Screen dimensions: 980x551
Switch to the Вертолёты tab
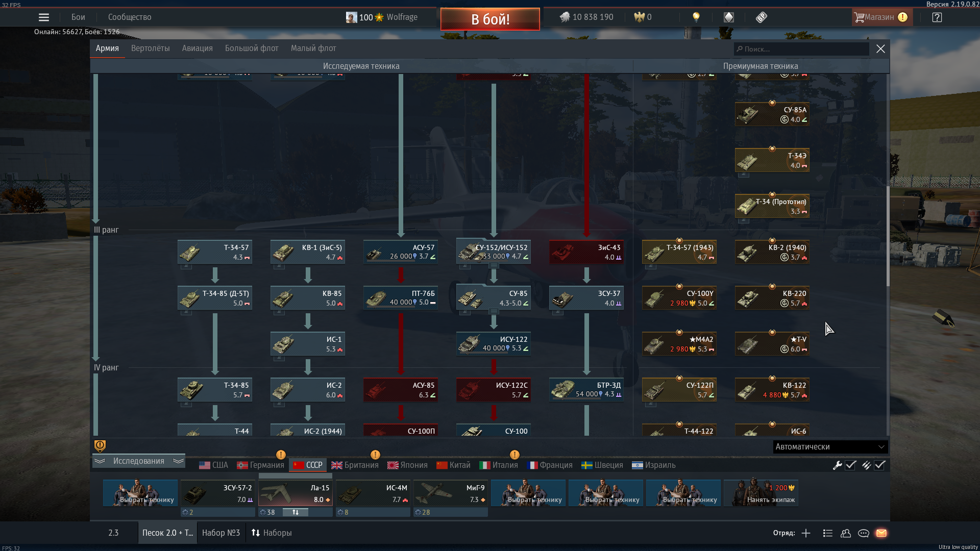coord(150,48)
